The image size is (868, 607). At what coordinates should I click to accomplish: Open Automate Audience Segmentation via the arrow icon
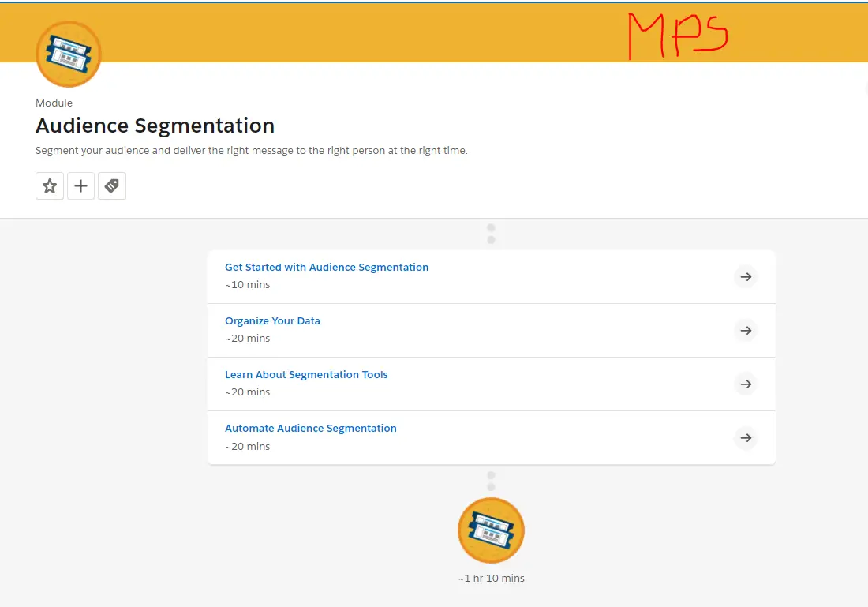(746, 437)
